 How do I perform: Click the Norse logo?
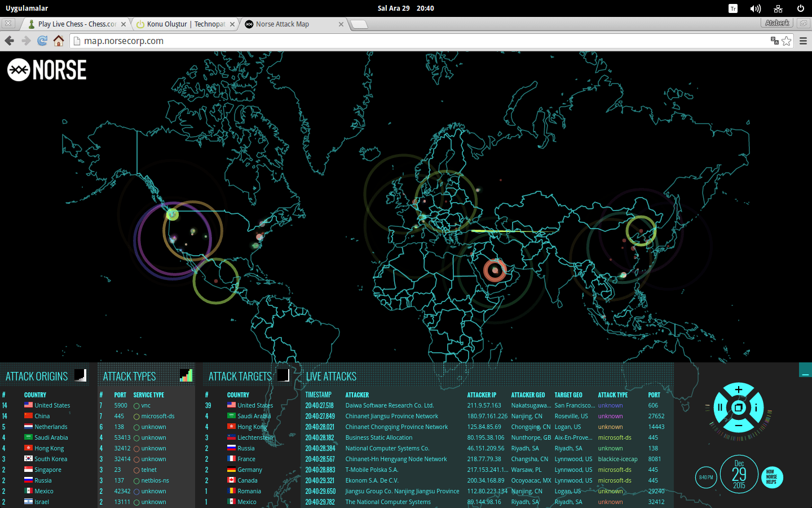click(47, 70)
